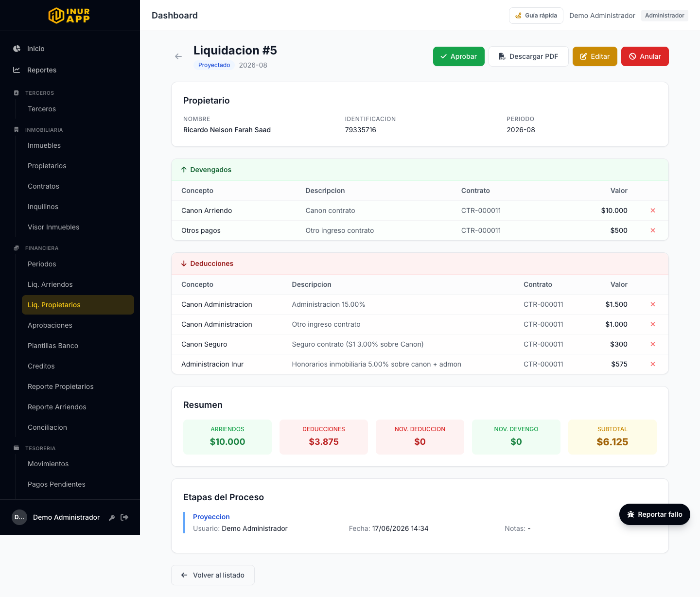
Task: Approve the liquidacion with Aprobar
Action: pyautogui.click(x=459, y=56)
